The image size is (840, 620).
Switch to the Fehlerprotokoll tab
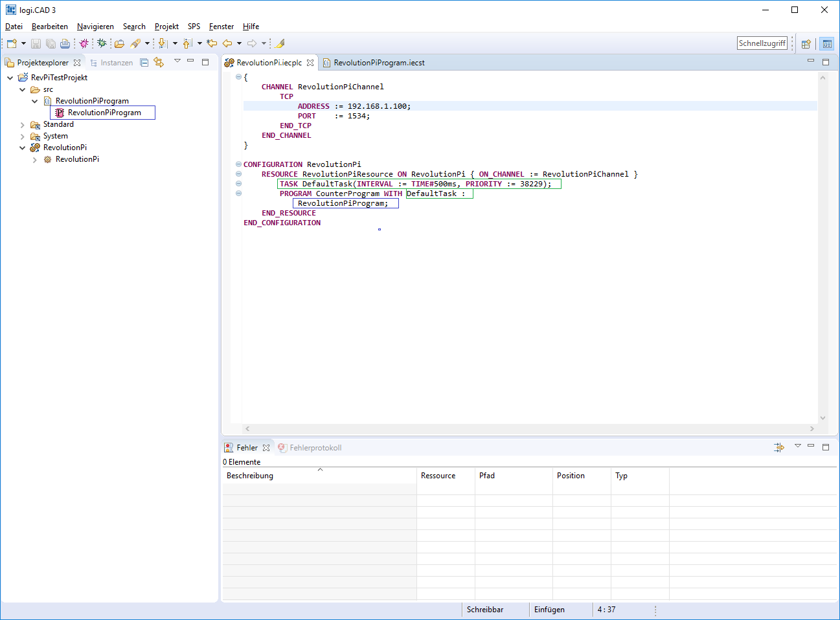click(x=310, y=448)
